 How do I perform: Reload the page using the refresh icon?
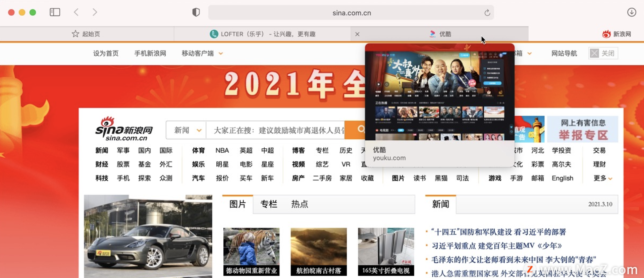487,13
